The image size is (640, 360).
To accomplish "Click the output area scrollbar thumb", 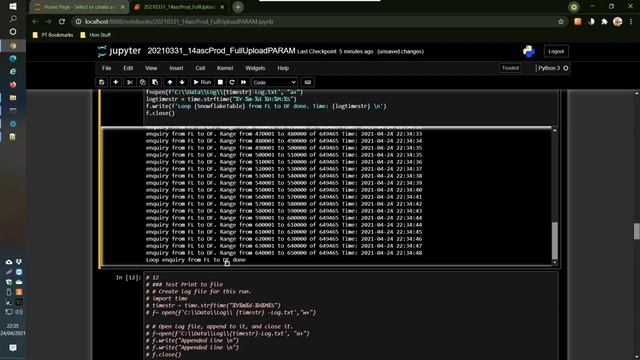I will coord(555,240).
